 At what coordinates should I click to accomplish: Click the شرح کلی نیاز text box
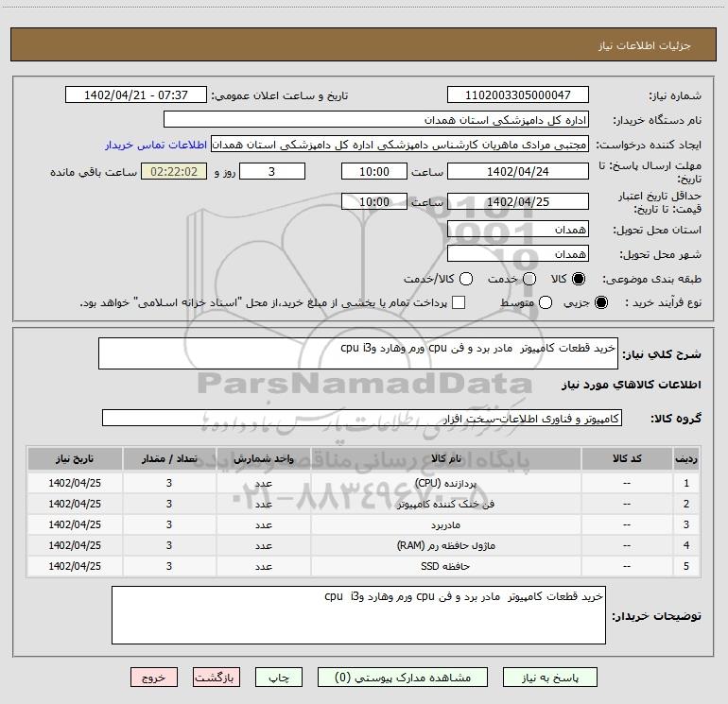point(358,353)
